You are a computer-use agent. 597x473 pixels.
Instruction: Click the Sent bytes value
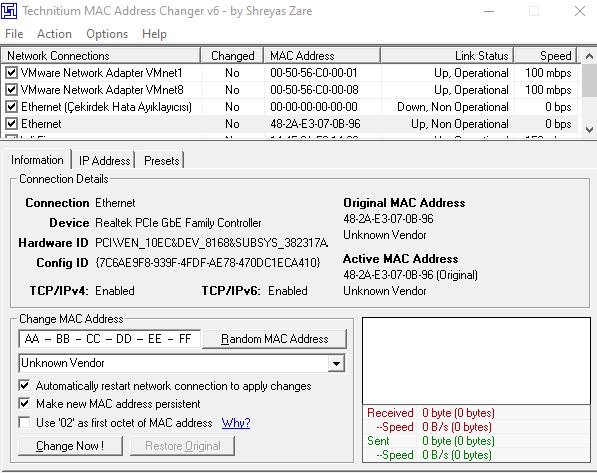tap(458, 441)
